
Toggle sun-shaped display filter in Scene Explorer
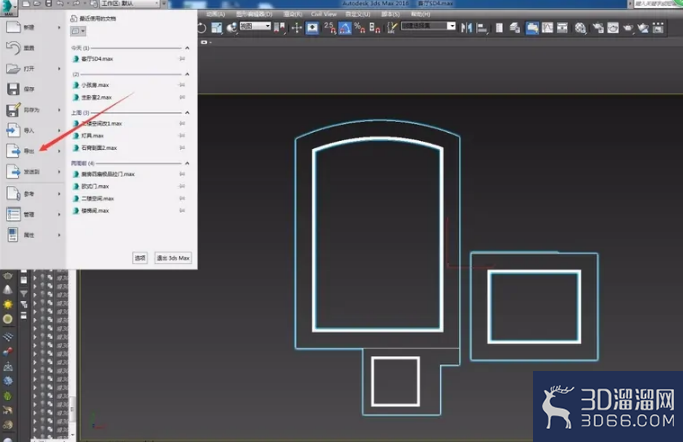click(x=7, y=304)
